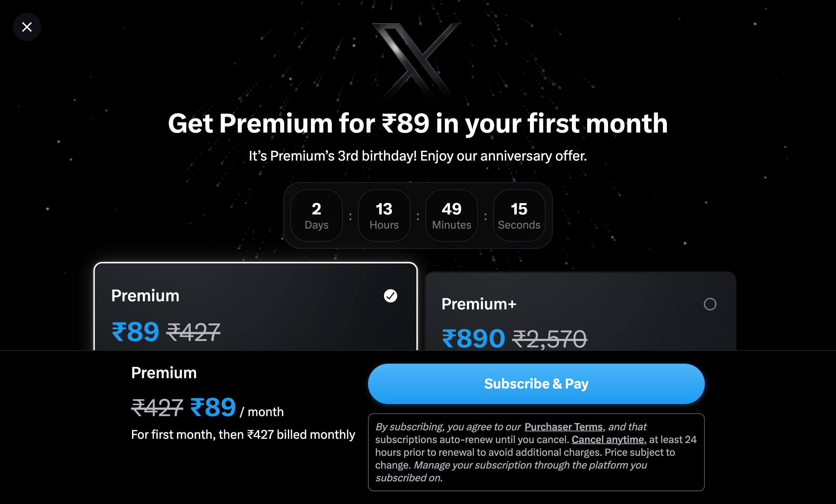This screenshot has width=836, height=504.
Task: Click the Minutes countdown box
Action: click(452, 215)
